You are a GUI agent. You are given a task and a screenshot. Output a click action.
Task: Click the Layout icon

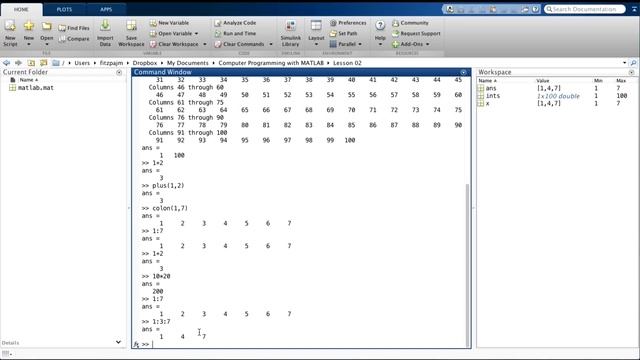pyautogui.click(x=316, y=26)
